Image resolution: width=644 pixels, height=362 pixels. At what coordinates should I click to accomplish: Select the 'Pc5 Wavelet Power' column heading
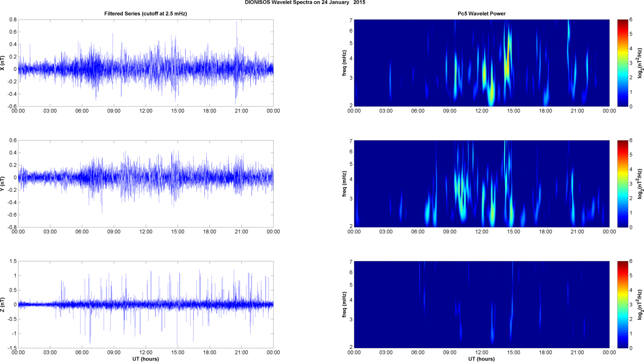pyautogui.click(x=481, y=14)
